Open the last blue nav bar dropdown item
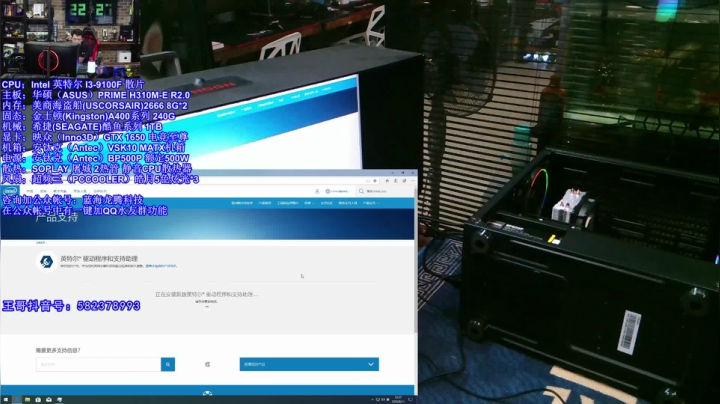 pyautogui.click(x=371, y=203)
